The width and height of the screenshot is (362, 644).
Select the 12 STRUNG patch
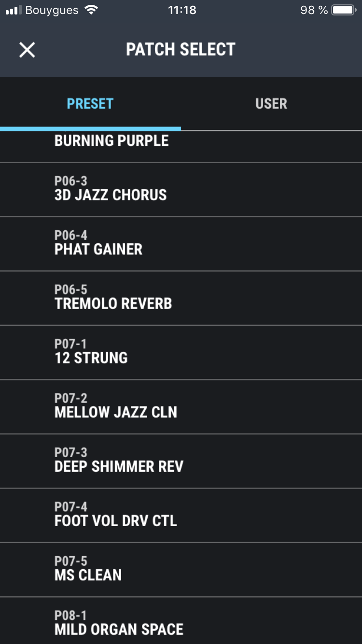(91, 352)
